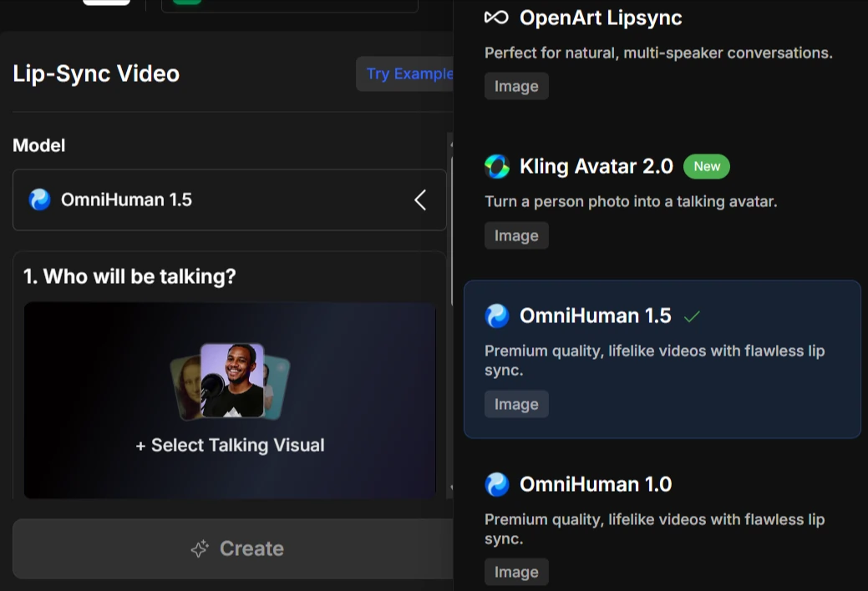Click 'Perfect for natural, multi-speaker conversations.' text
This screenshot has height=591, width=868.
659,53
